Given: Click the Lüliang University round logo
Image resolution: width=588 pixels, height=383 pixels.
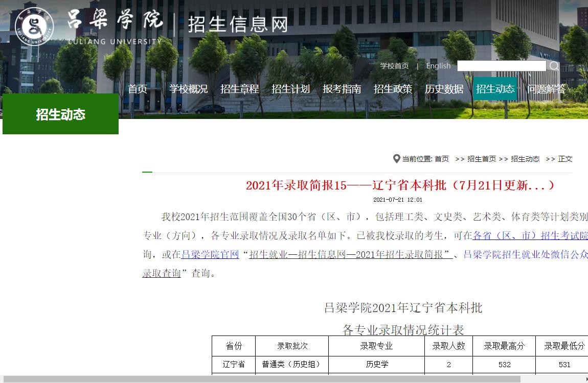Looking at the screenshot, I should click(x=34, y=26).
